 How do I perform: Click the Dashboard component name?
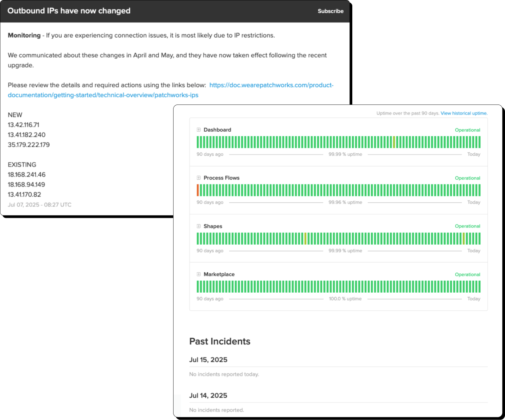tap(217, 130)
